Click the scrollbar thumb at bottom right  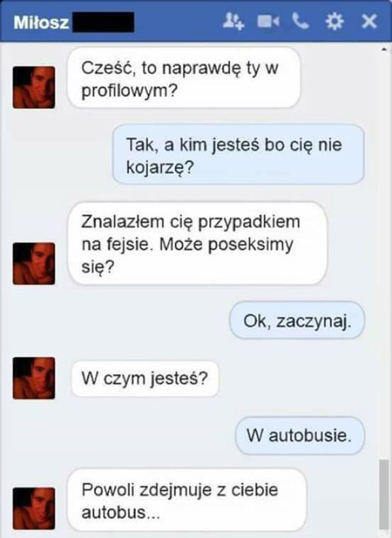coord(384,495)
